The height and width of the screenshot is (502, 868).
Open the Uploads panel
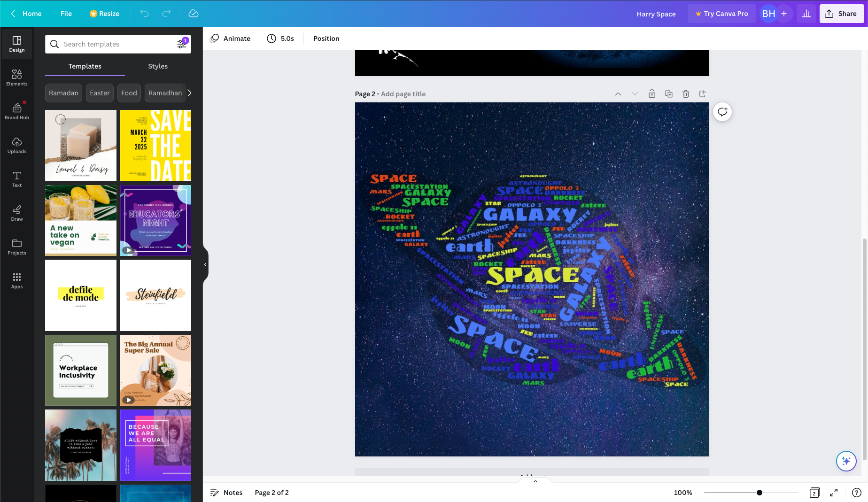pos(17,146)
